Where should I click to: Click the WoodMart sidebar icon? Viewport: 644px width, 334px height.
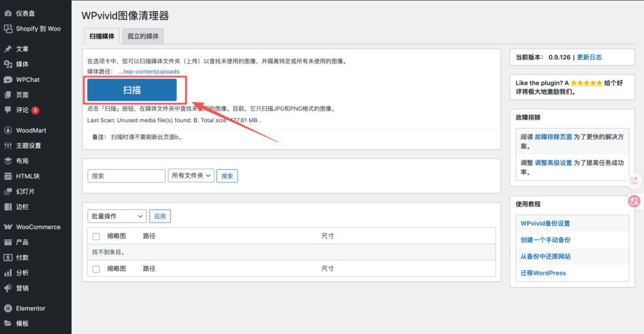[x=8, y=130]
